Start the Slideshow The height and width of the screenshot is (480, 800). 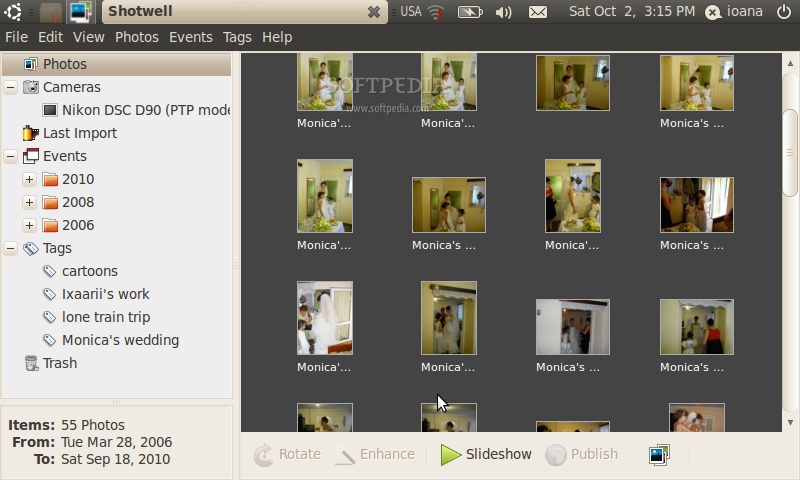485,454
